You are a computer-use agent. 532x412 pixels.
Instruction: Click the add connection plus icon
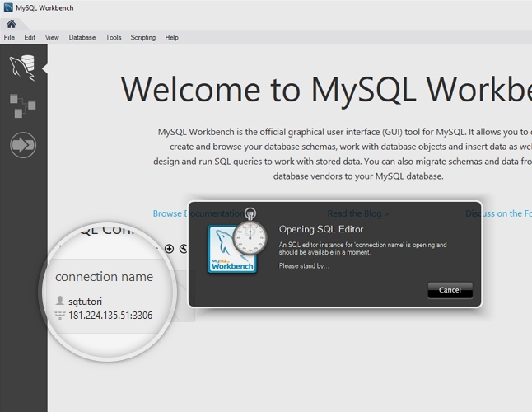pyautogui.click(x=170, y=249)
